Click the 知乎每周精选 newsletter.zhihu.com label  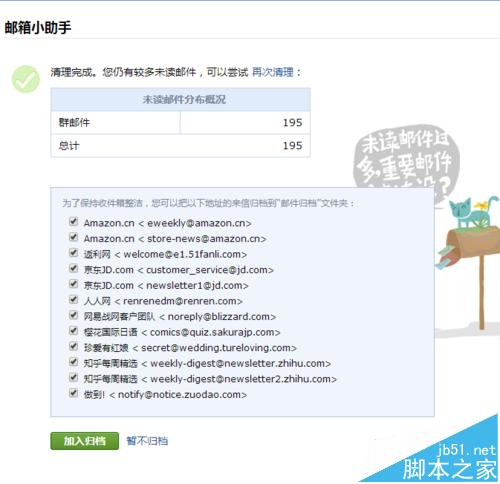pyautogui.click(x=207, y=363)
